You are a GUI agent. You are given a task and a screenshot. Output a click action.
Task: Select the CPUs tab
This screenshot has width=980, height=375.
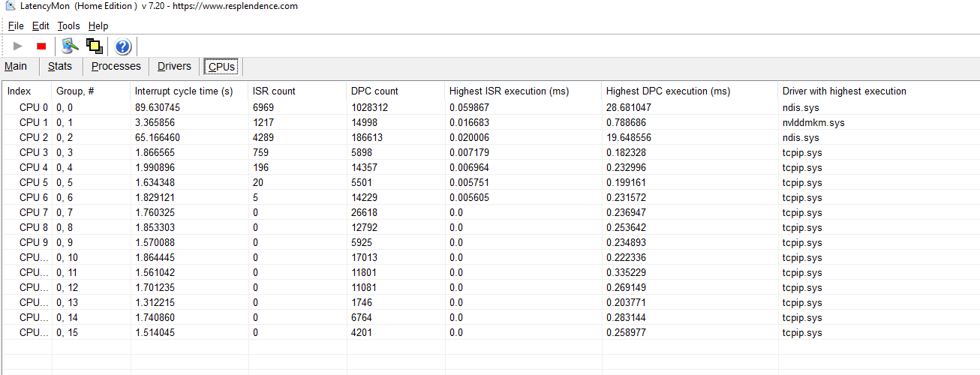[221, 67]
